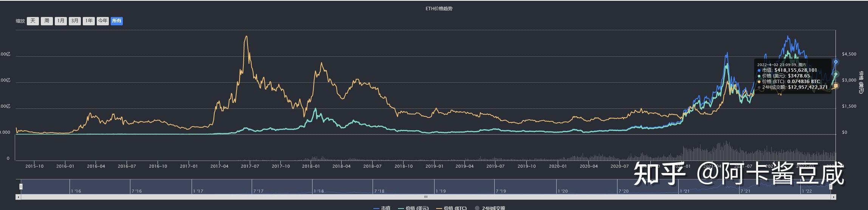
Task: Click the 2019-01 date axis label
Action: click(x=434, y=166)
